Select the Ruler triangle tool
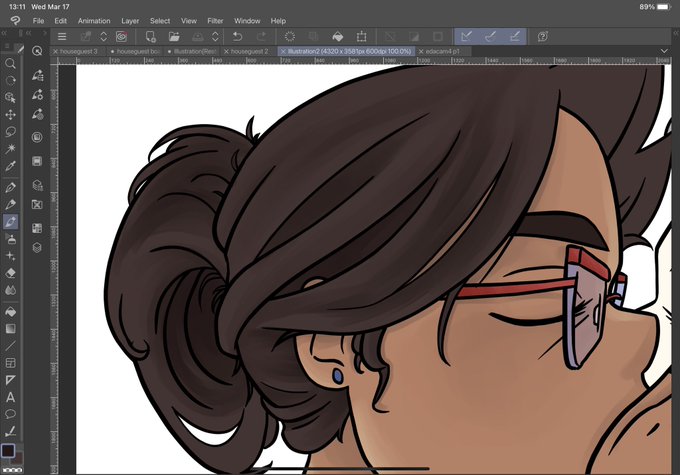The width and height of the screenshot is (680, 475). point(10,380)
